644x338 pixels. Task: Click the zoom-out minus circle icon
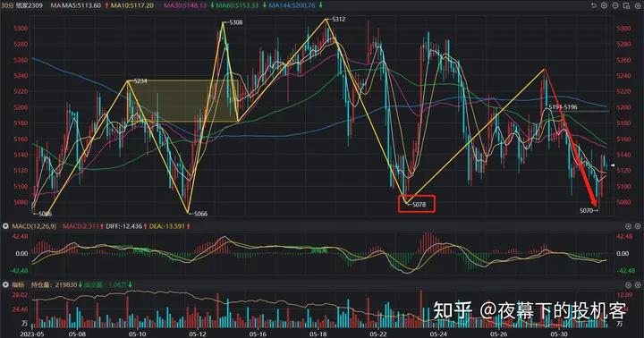[615, 5]
